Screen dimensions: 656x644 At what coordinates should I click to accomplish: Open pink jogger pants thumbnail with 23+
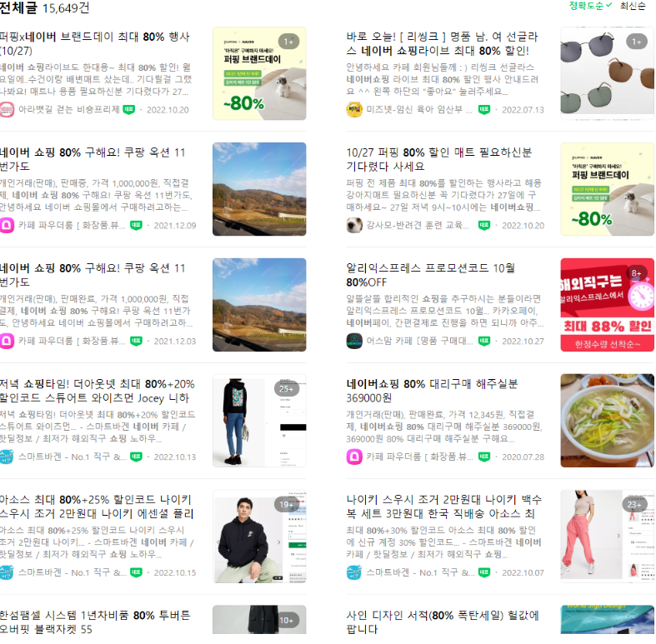[607, 536]
